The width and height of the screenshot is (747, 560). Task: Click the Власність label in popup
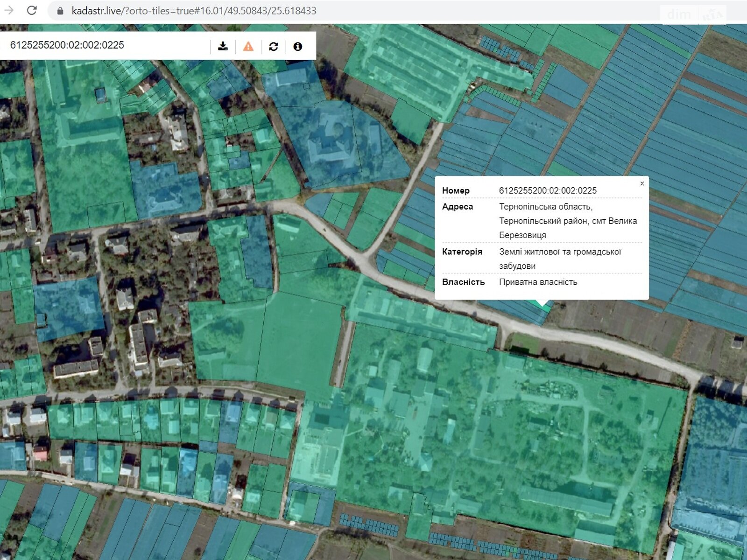[463, 282]
